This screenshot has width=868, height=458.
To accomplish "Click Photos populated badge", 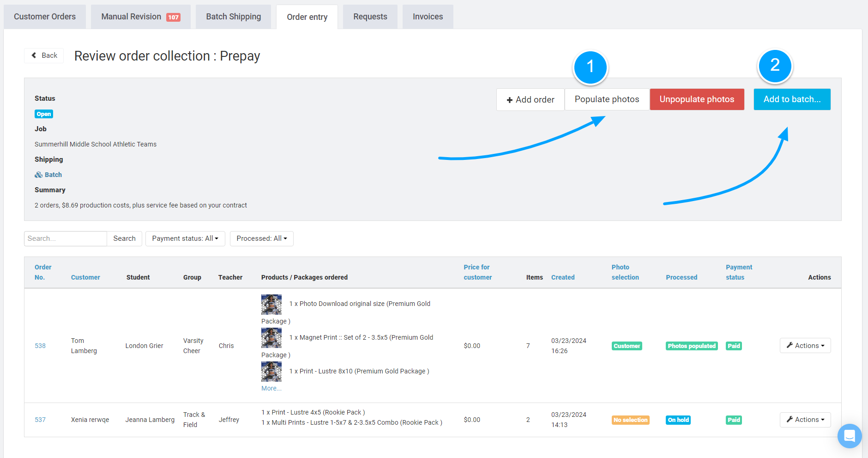I will click(692, 346).
